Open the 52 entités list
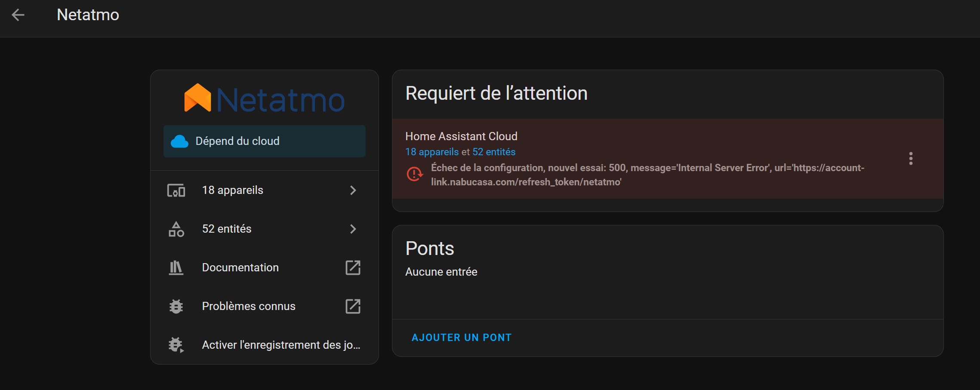Screen dimensions: 980x390 (x=264, y=229)
